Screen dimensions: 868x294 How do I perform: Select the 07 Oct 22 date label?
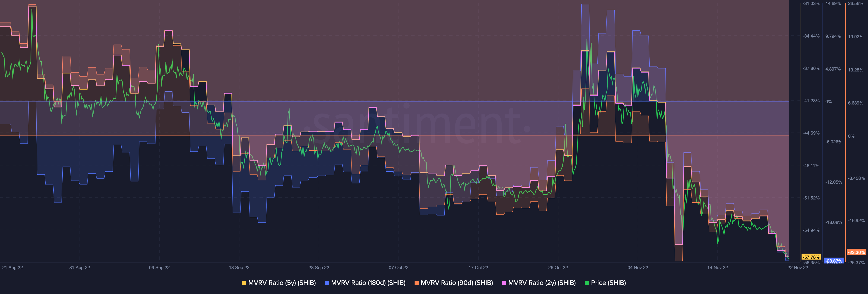click(398, 268)
